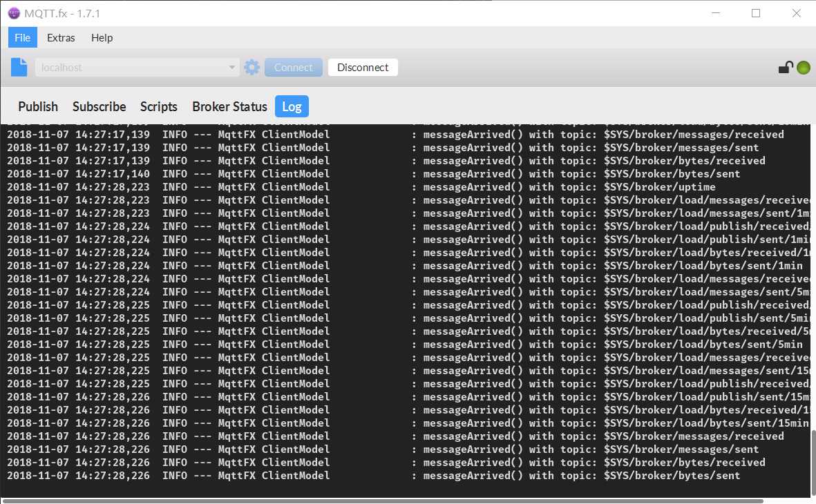Open the File menu
Image resolution: width=816 pixels, height=504 pixels.
22,37
